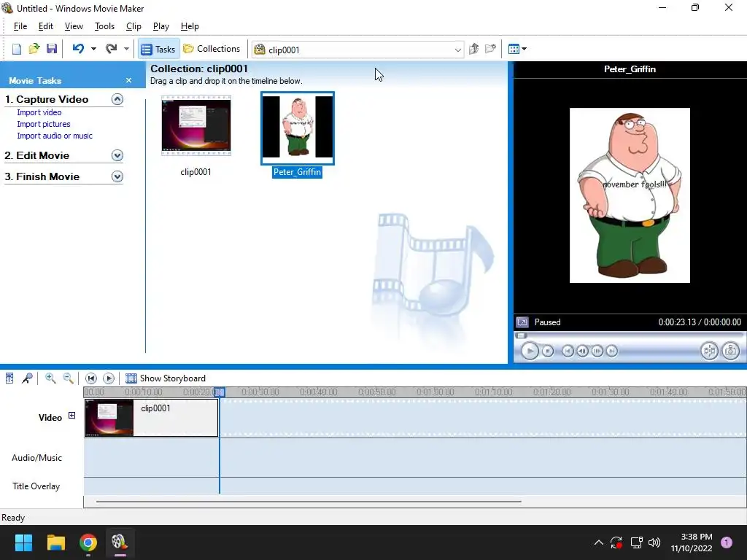Image resolution: width=747 pixels, height=560 pixels.
Task: Expand the Video track plus icon
Action: (72, 415)
